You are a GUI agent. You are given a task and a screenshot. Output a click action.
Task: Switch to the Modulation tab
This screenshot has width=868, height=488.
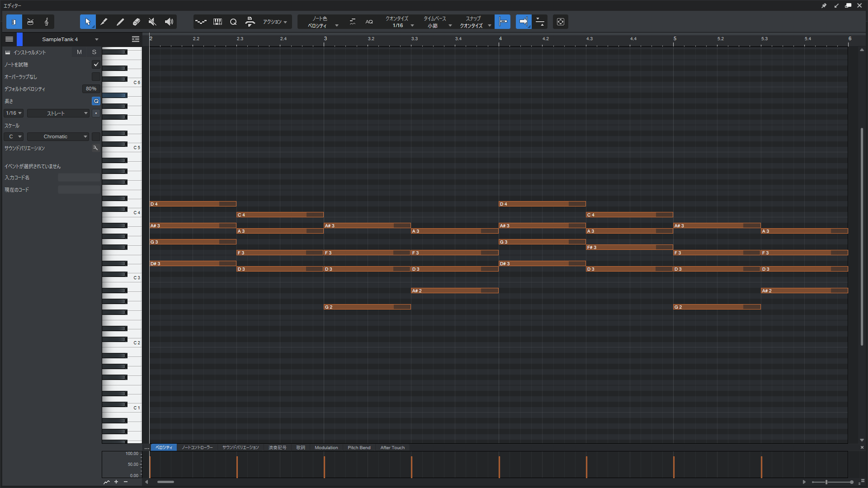(326, 448)
